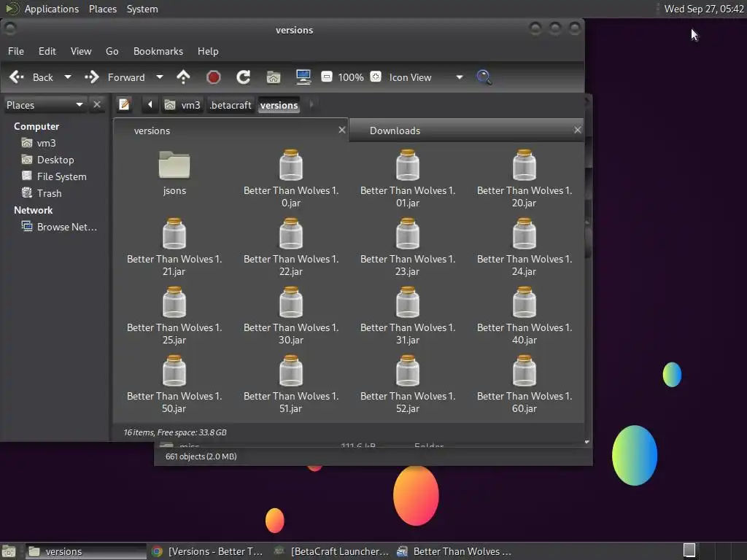This screenshot has height=560, width=747.
Task: Toggle text-based location entry icon
Action: click(124, 104)
